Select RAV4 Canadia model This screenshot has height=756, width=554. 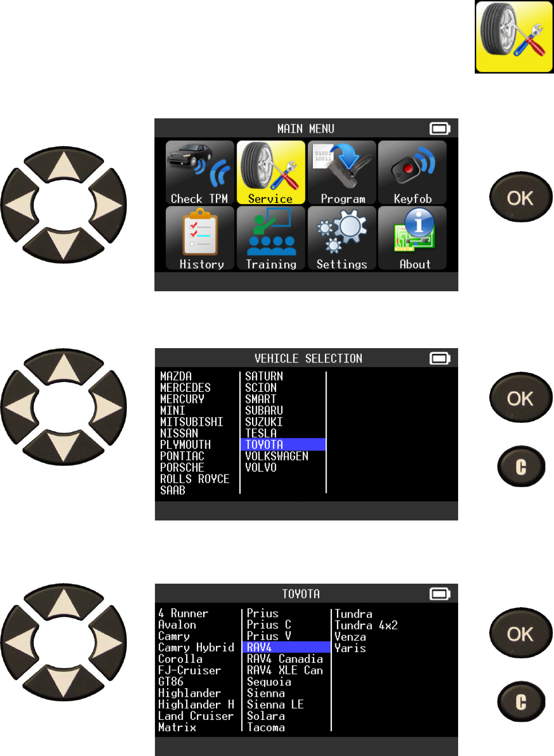click(x=285, y=659)
